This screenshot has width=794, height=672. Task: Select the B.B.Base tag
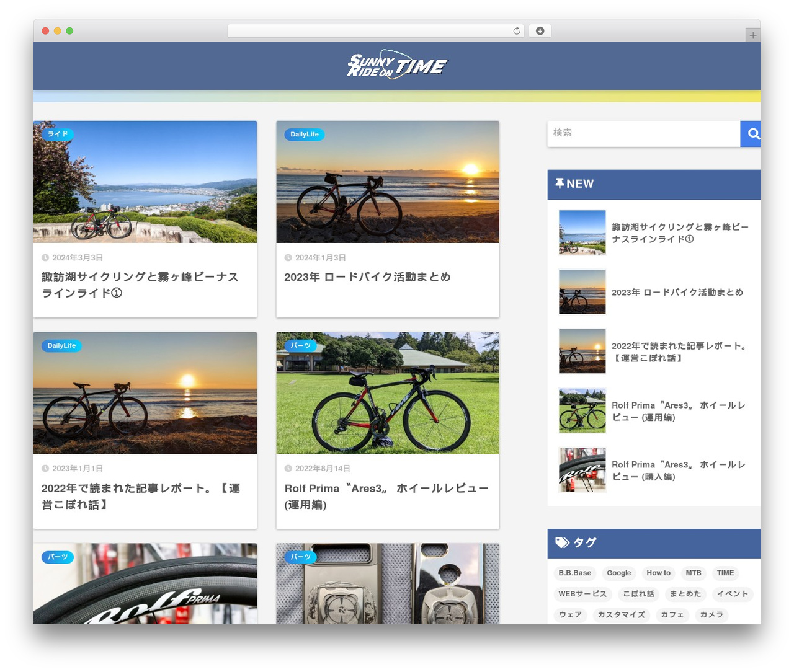(x=574, y=573)
